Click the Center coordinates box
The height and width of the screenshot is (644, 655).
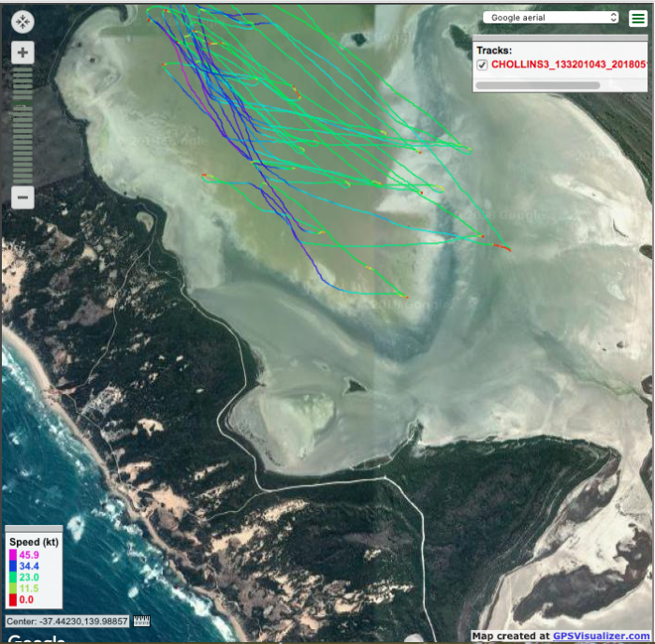pos(67,622)
